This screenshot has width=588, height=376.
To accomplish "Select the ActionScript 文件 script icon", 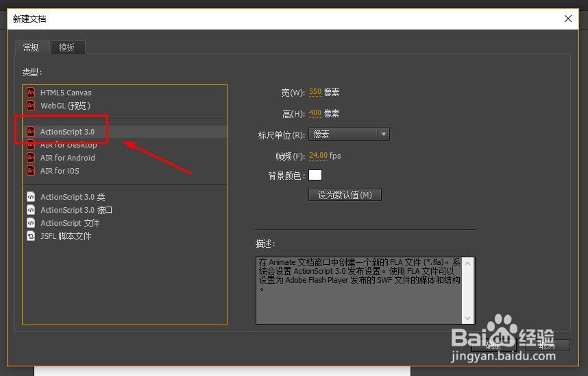I will point(31,223).
